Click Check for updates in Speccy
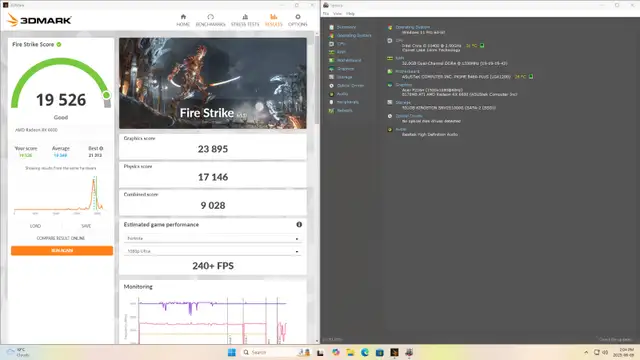Screen dimensions: 640x360 [616, 339]
